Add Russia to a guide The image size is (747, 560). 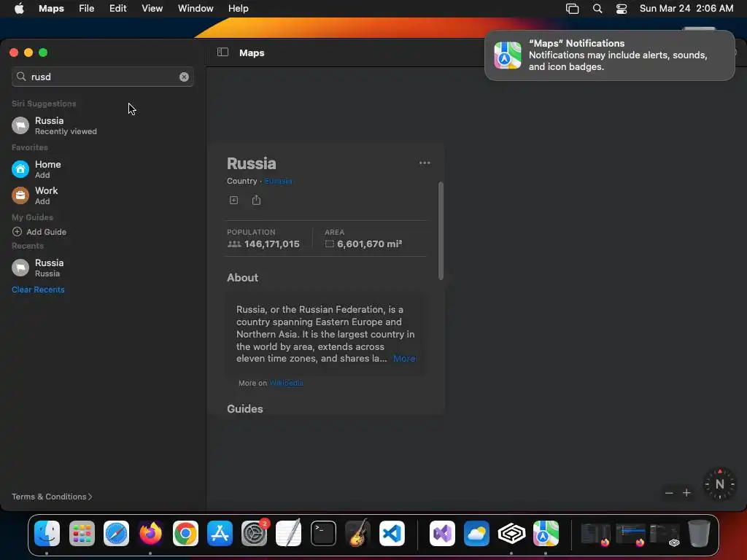point(233,200)
